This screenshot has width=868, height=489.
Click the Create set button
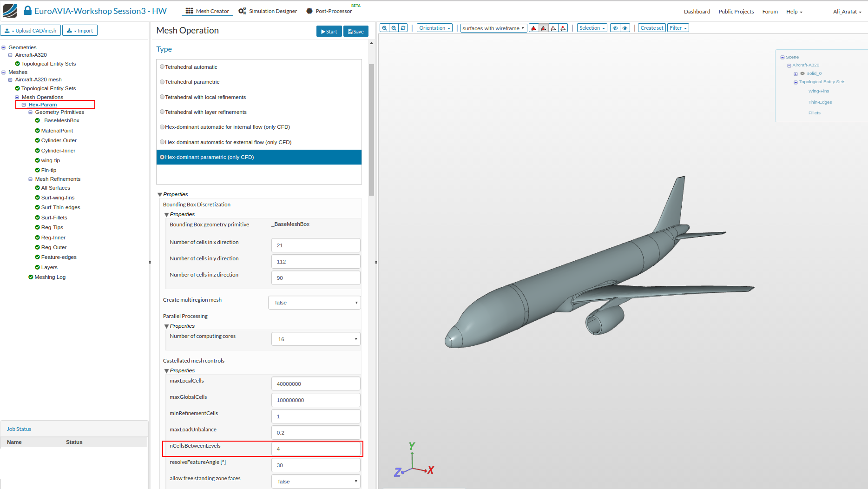click(x=652, y=28)
